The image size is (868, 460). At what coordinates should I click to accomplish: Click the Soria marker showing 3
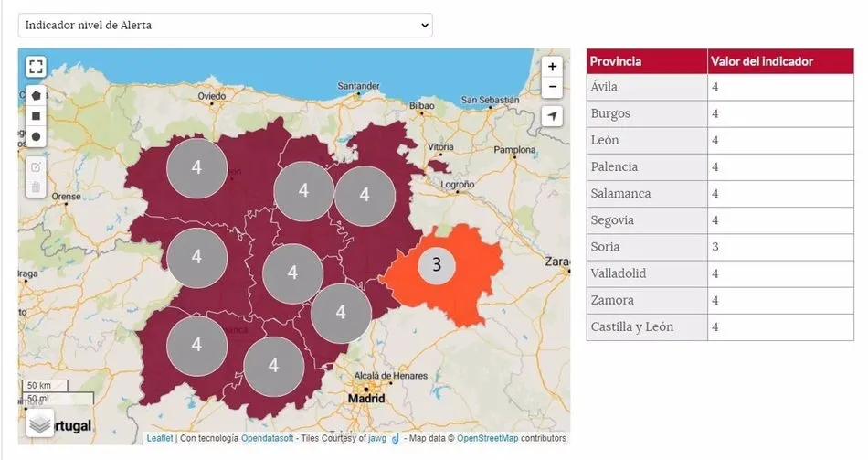[437, 265]
